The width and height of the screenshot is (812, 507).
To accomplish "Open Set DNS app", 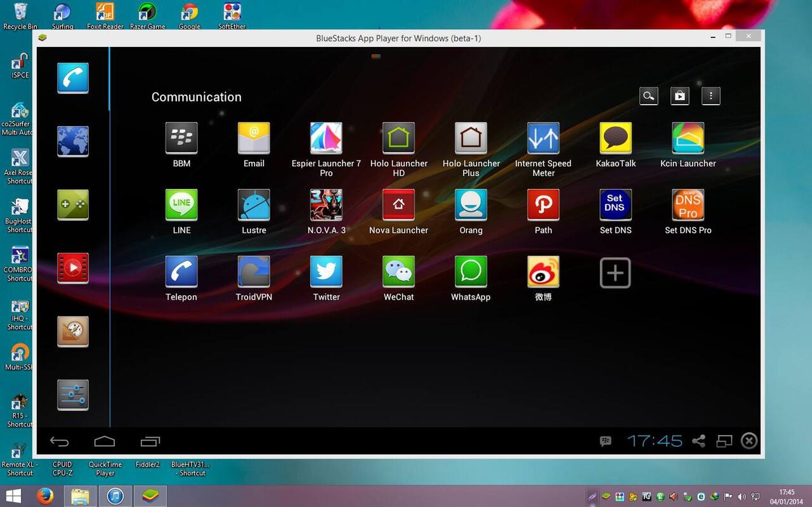I will pyautogui.click(x=615, y=205).
